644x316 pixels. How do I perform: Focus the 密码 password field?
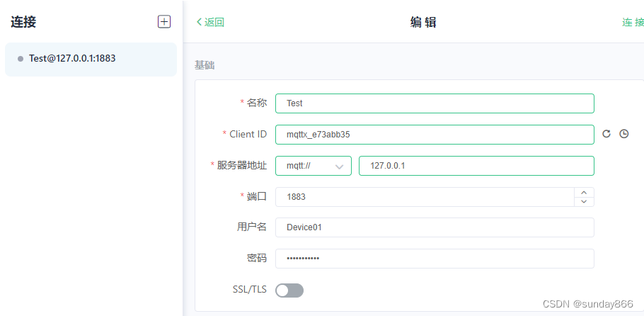[x=435, y=259]
